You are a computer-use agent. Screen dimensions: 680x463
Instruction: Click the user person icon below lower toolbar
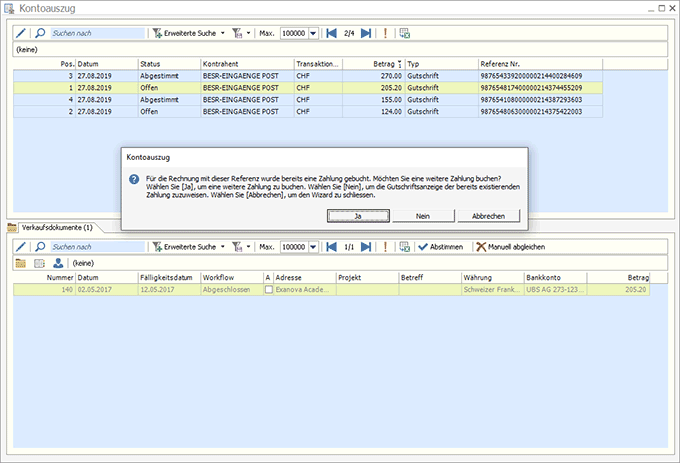pos(58,263)
